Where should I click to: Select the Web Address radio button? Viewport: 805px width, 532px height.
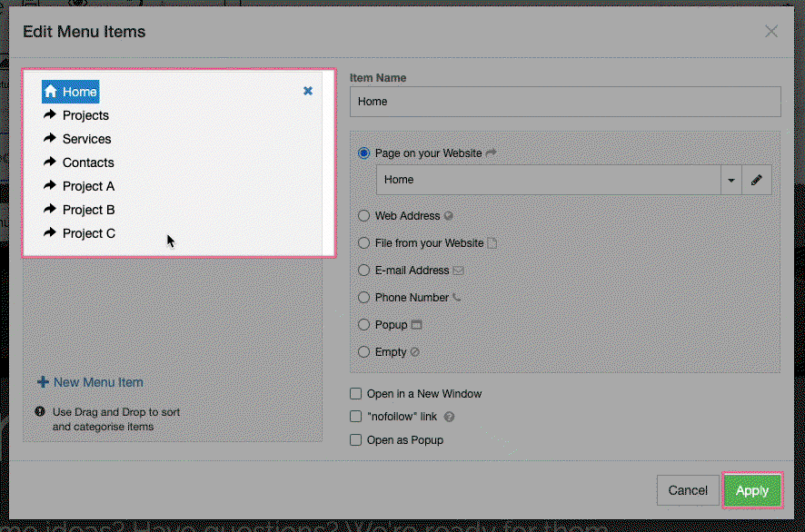pyautogui.click(x=363, y=215)
